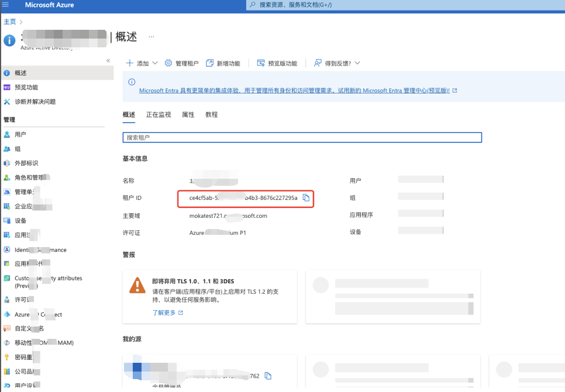
Task: Open the hamburger portal menu
Action: click(5, 5)
